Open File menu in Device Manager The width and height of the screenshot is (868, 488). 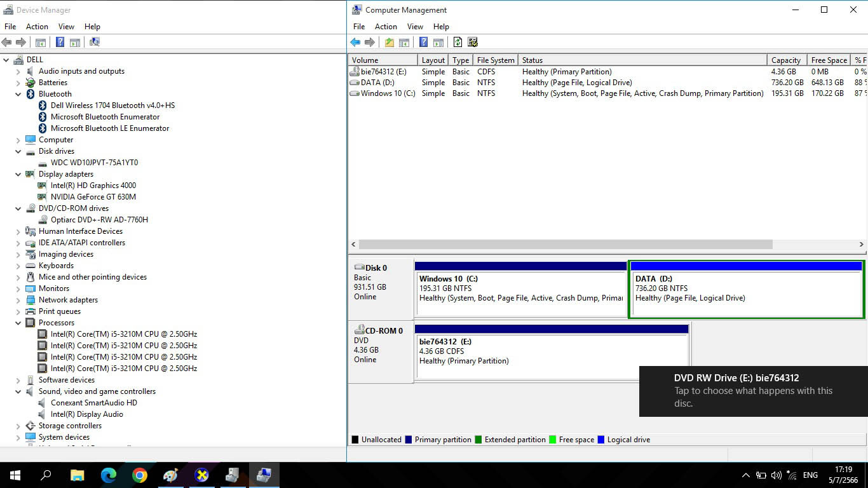10,27
